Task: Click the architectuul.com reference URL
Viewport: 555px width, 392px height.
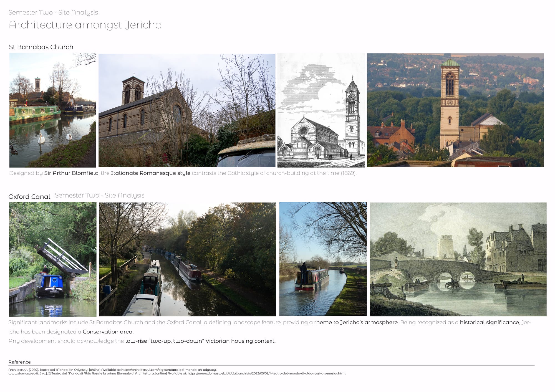Action: pos(169,370)
